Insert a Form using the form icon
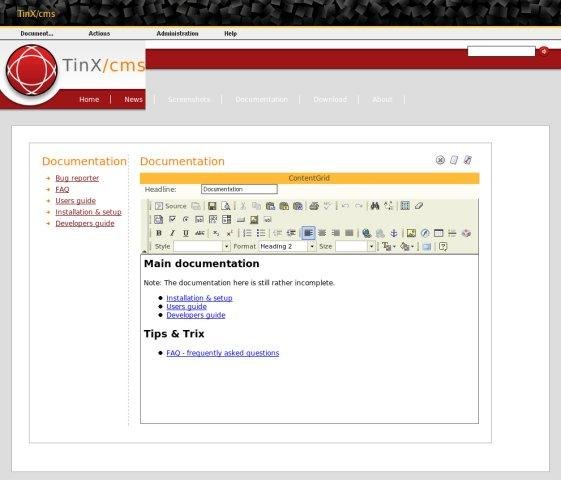The height and width of the screenshot is (480, 561). click(158, 219)
